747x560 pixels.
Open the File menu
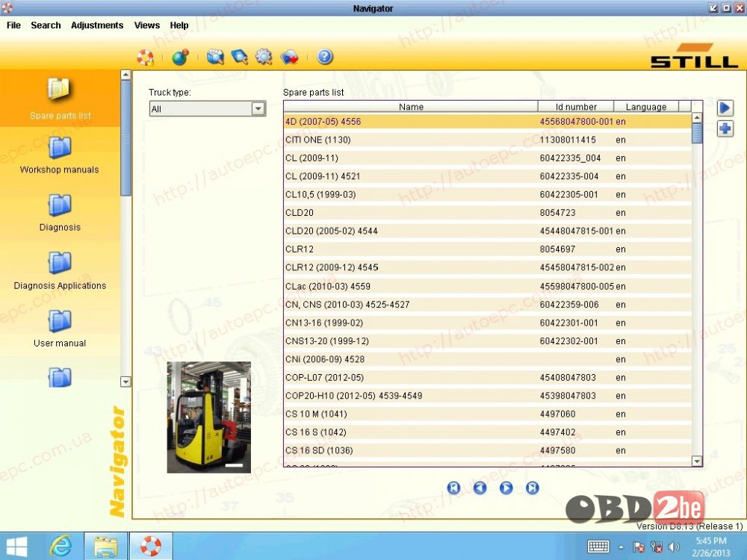click(13, 25)
